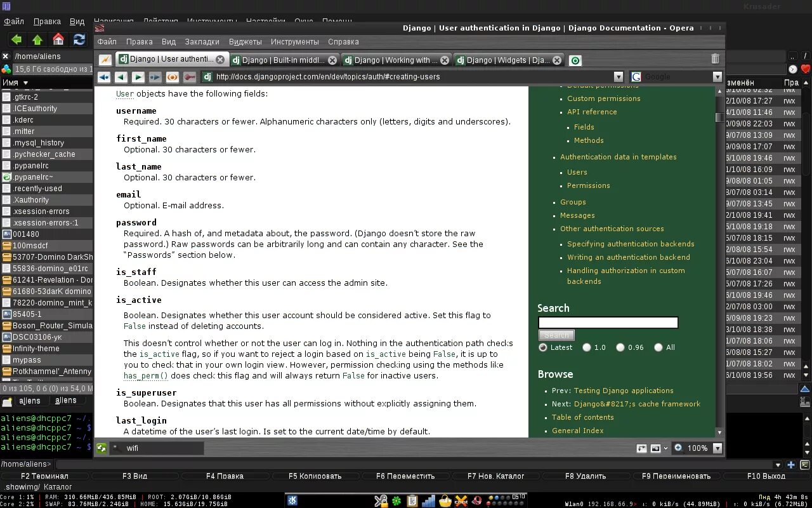812x508 pixels.
Task: Open Krusader command line history dropdown
Action: [778, 464]
